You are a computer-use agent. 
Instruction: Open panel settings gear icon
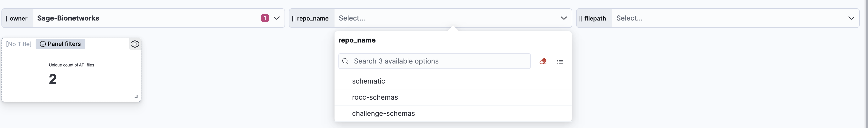[135, 44]
